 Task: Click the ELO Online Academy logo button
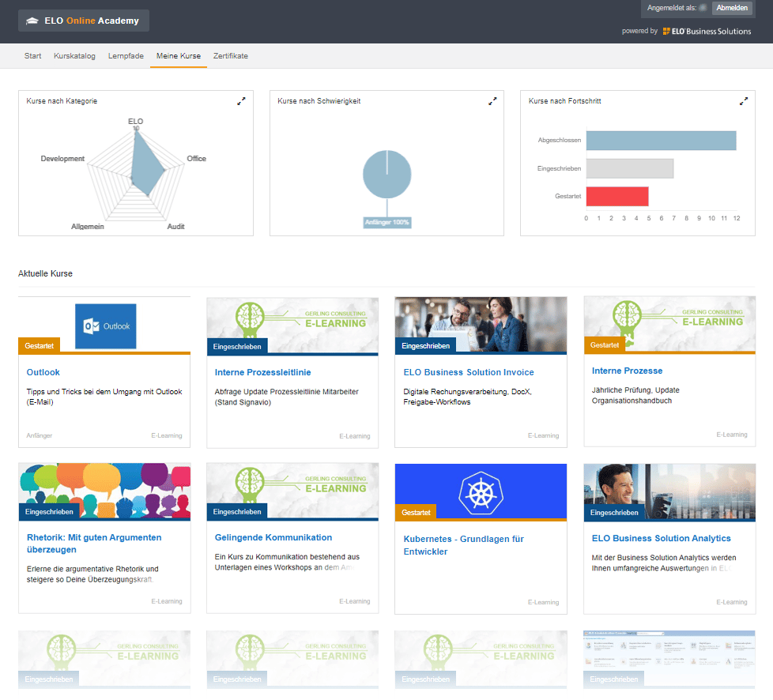(83, 21)
